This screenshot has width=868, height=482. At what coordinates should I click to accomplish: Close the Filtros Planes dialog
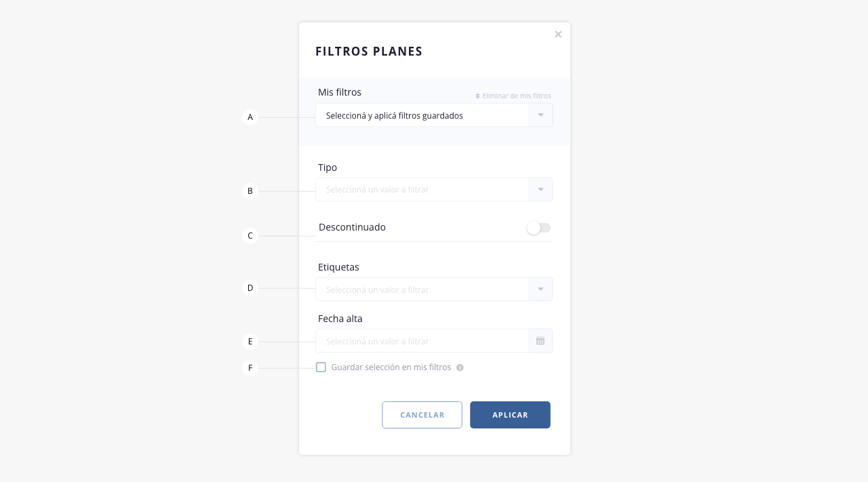[x=558, y=35]
